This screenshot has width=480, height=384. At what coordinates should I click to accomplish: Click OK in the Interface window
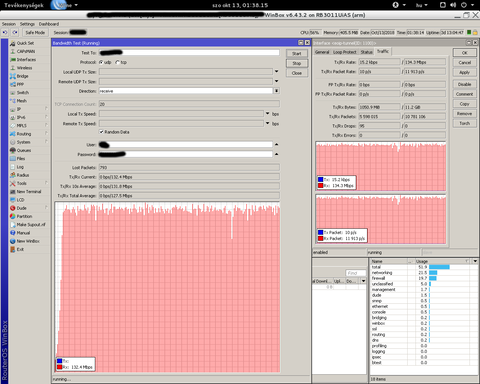pos(464,53)
